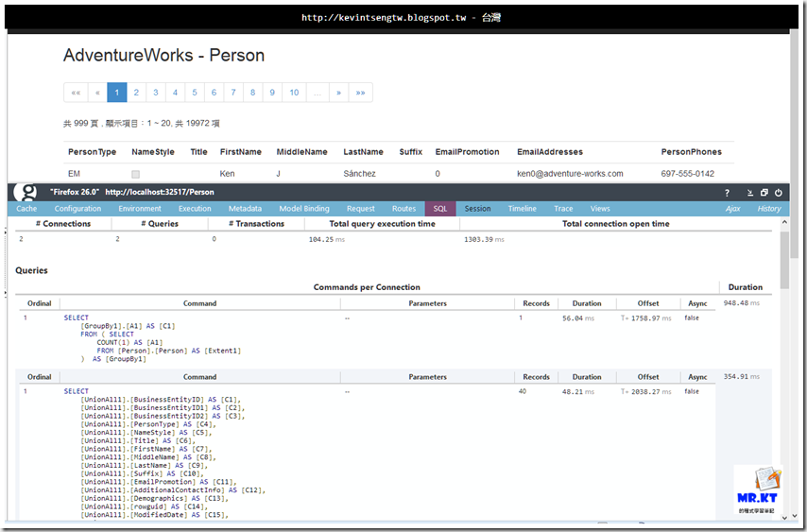Go to previous page with « button
The height and width of the screenshot is (532, 807).
97,93
